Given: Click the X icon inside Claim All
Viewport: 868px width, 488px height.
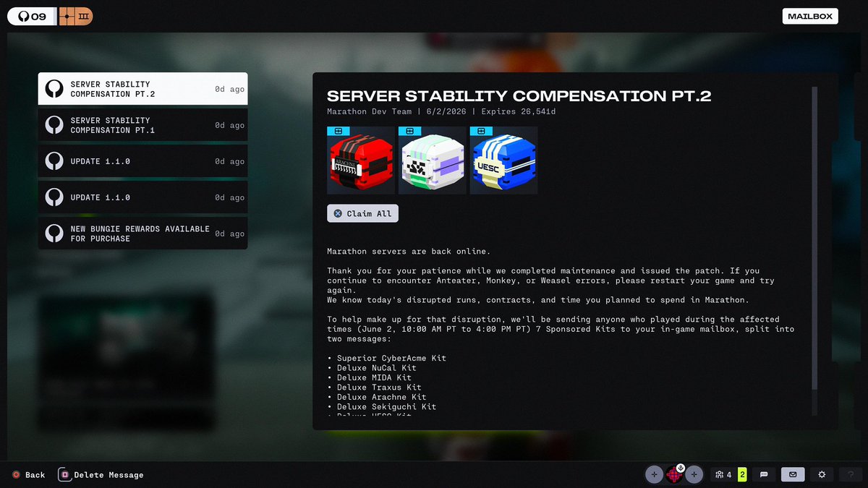Looking at the screenshot, I should (x=338, y=214).
